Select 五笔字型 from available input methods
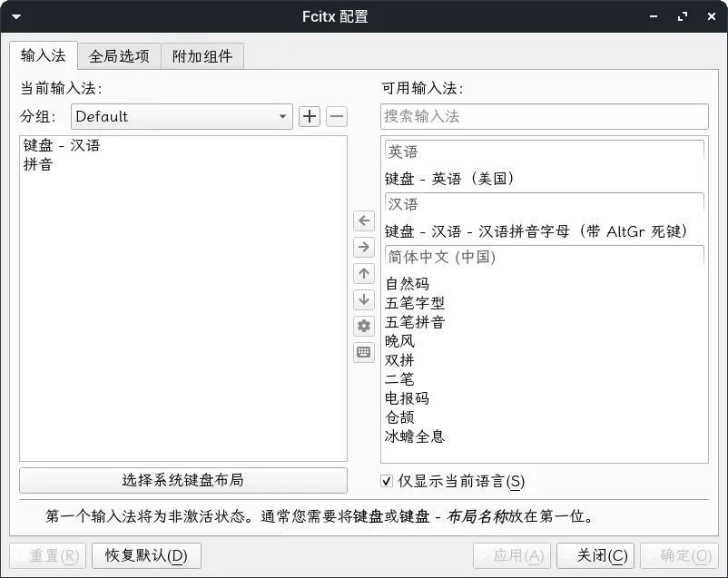728x578 pixels. pyautogui.click(x=415, y=303)
